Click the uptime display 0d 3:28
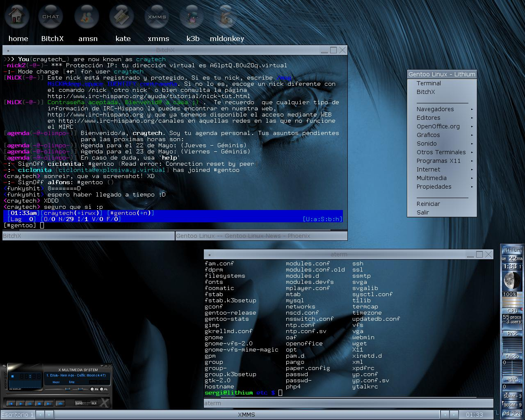 (513, 413)
